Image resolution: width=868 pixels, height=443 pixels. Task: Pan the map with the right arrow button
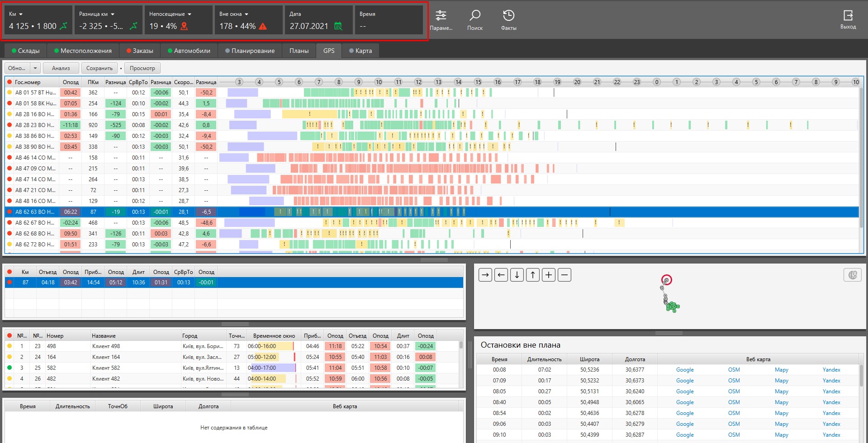[485, 275]
